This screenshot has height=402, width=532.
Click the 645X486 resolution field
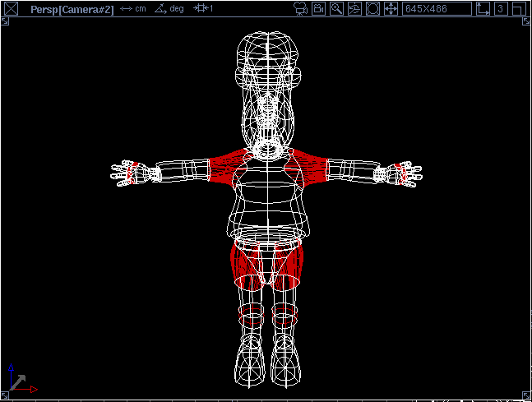click(437, 9)
